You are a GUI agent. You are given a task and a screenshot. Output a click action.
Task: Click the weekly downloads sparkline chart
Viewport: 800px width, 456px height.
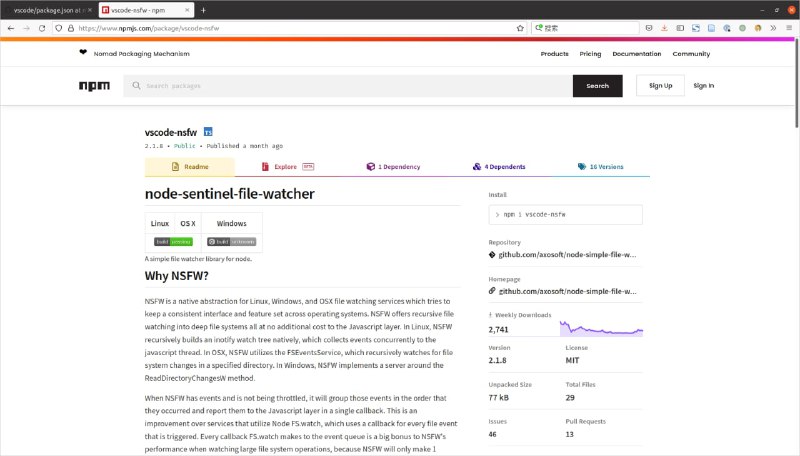tap(601, 328)
